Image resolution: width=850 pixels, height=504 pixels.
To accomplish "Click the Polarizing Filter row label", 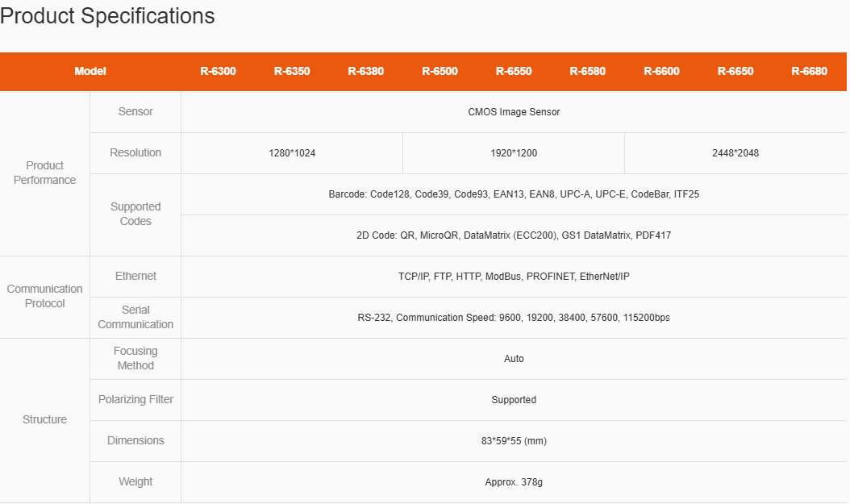I will 135,400.
